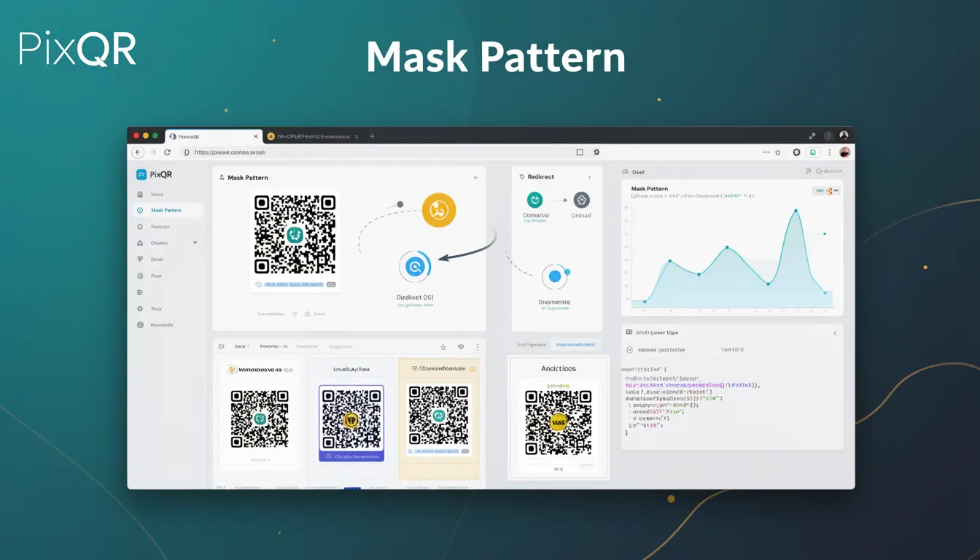Click the blue link below the large QR code

click(x=295, y=284)
